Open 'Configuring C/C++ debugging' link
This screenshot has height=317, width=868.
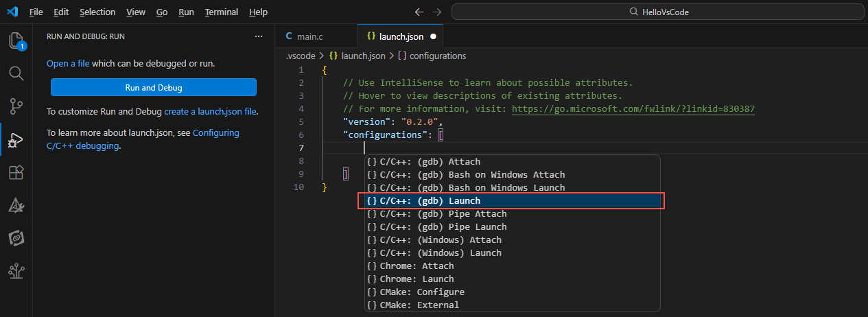[143, 139]
